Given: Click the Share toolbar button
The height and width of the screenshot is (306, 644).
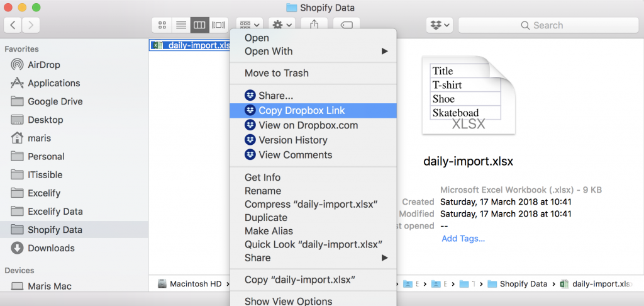Looking at the screenshot, I should 314,25.
